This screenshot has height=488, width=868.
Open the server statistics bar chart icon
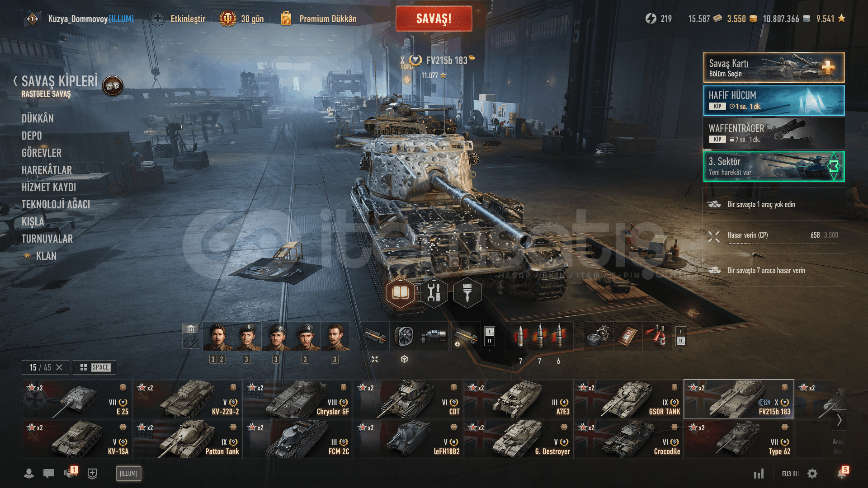point(759,474)
